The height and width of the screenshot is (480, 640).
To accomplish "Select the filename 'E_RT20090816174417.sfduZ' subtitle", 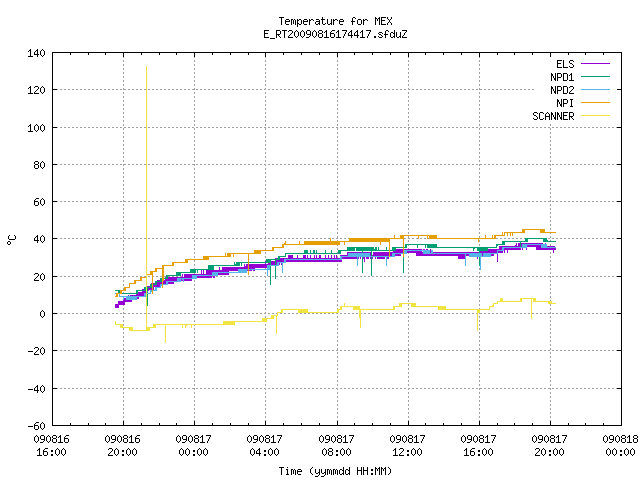I will tap(335, 34).
